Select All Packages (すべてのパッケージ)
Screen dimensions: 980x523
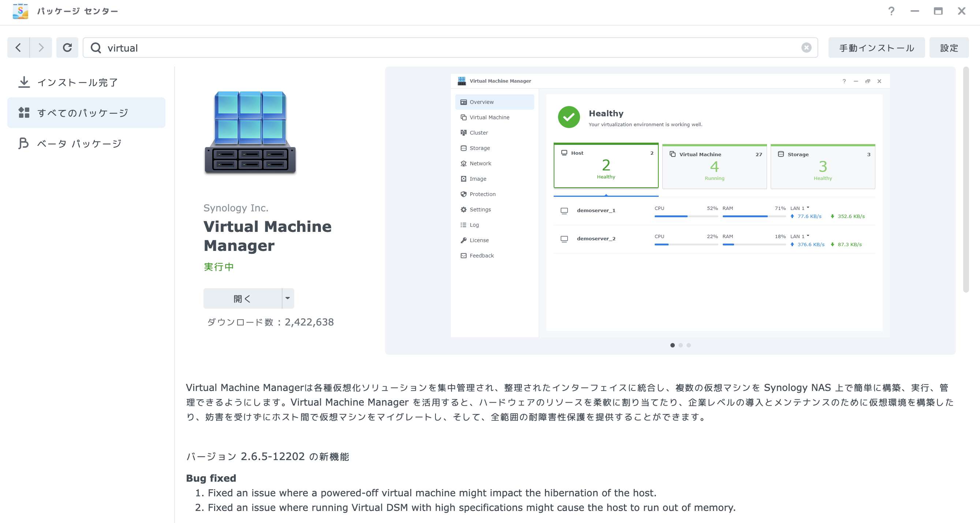point(86,113)
